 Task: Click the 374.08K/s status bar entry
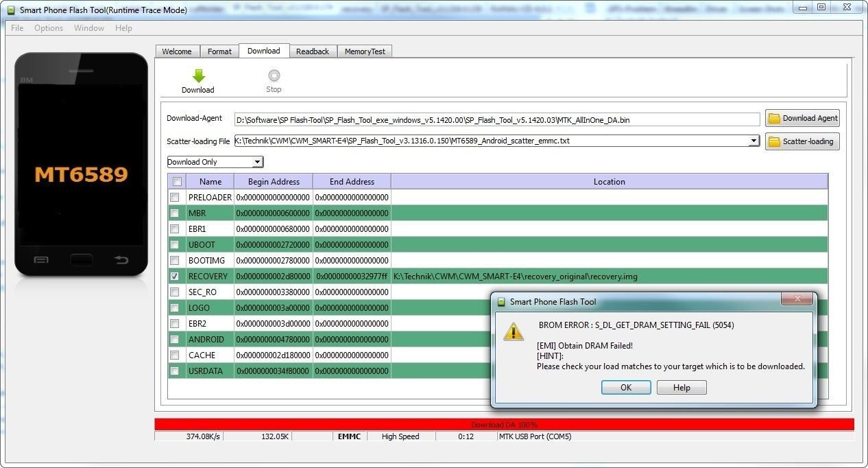[189, 436]
